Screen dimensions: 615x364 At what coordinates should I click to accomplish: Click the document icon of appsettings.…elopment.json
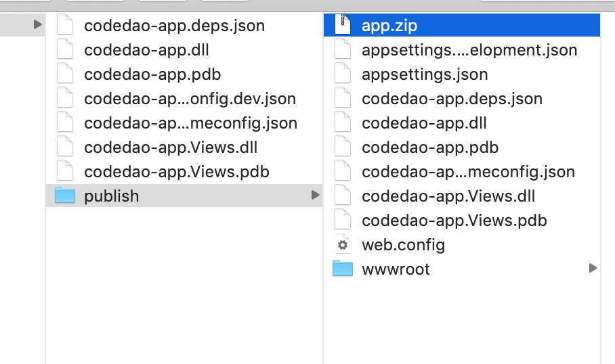(x=343, y=50)
